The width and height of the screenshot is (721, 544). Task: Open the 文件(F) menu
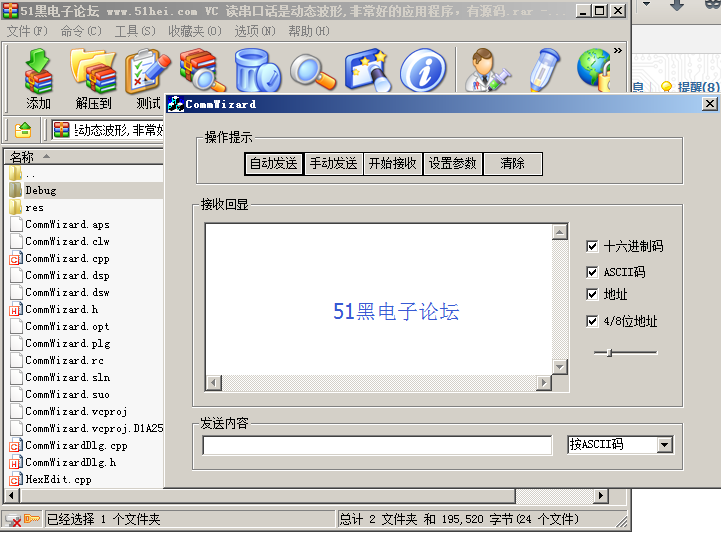click(27, 31)
